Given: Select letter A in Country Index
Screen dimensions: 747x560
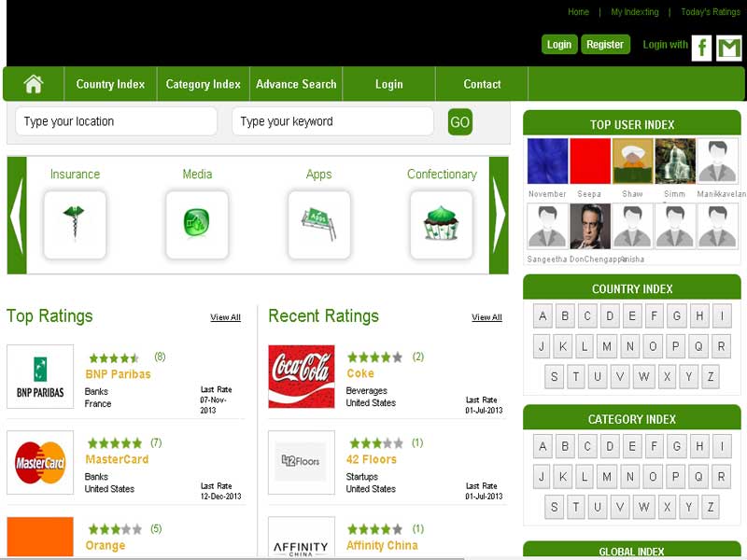Looking at the screenshot, I should pyautogui.click(x=543, y=316).
